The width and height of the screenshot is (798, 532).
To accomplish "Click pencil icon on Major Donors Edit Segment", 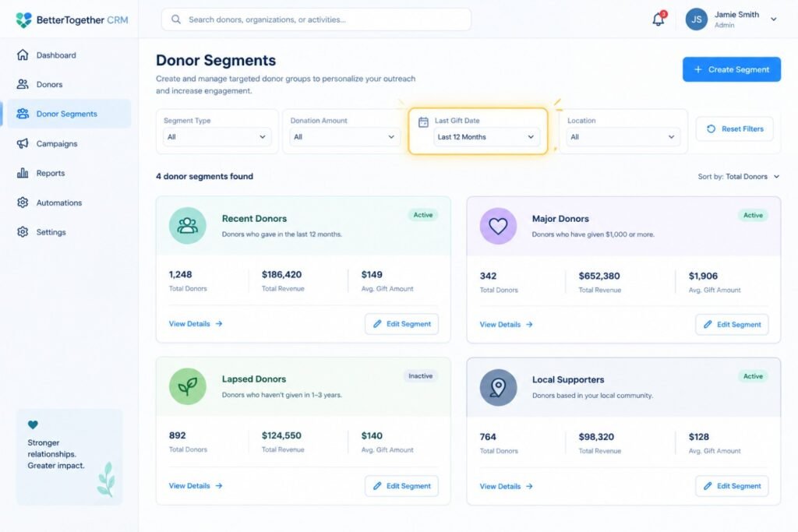I will click(708, 325).
